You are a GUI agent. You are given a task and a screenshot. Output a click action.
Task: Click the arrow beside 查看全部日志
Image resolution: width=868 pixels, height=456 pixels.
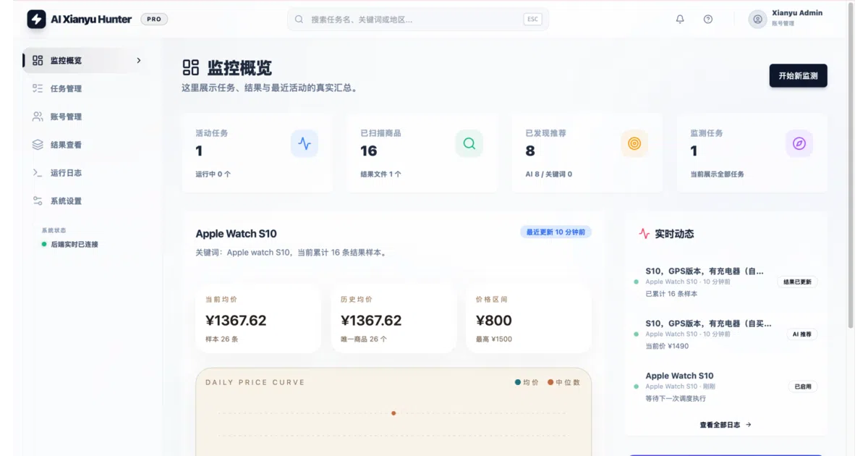(x=749, y=425)
